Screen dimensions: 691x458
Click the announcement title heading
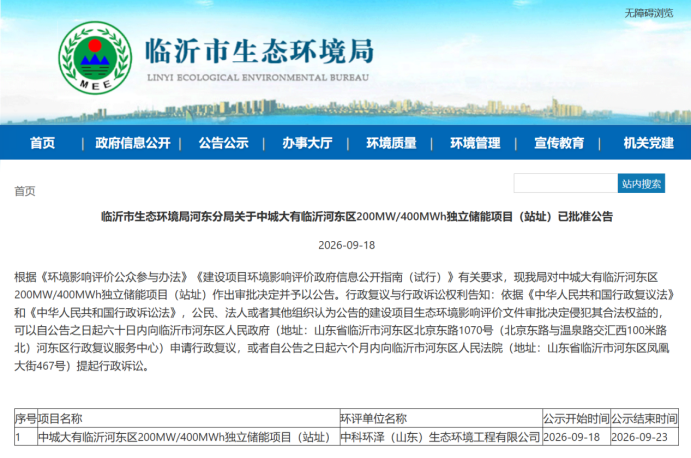pos(357,216)
